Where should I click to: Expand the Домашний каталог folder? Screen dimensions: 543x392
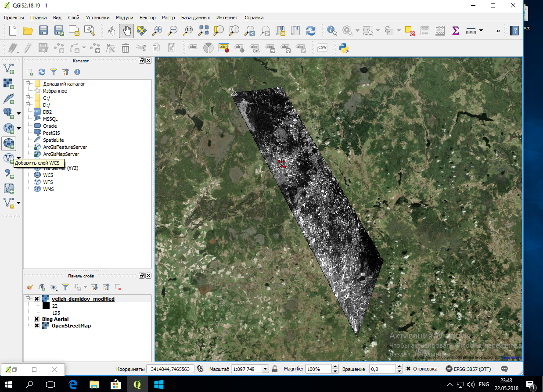point(28,84)
